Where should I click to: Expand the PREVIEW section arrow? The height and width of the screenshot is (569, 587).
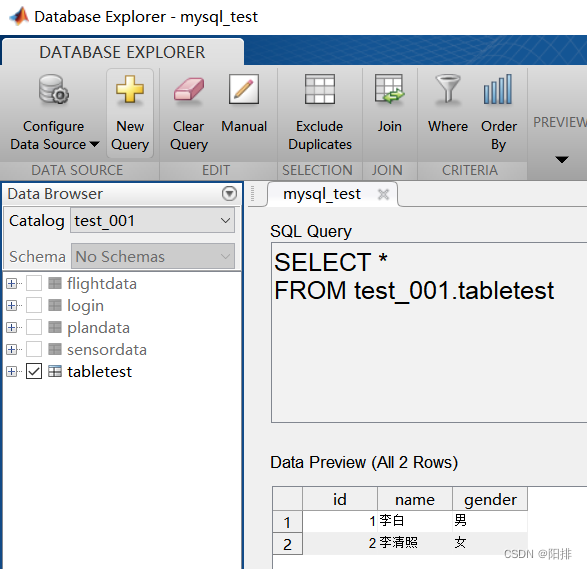tap(562, 160)
